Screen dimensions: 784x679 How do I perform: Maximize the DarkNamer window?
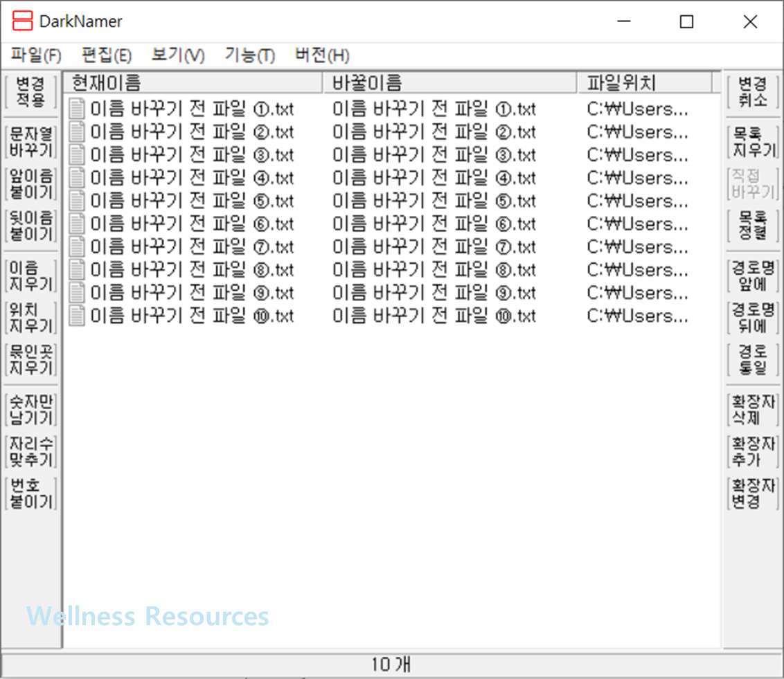(x=686, y=21)
